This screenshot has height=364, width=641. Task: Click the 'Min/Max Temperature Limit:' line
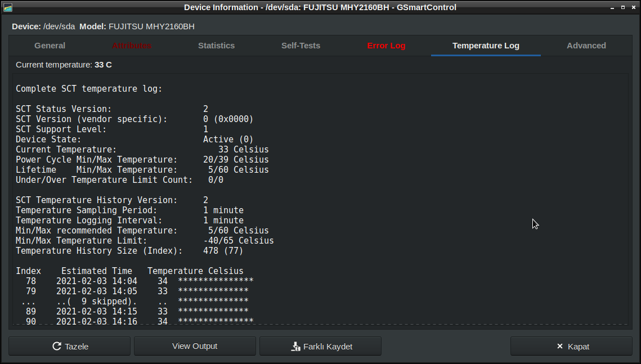[145, 241]
